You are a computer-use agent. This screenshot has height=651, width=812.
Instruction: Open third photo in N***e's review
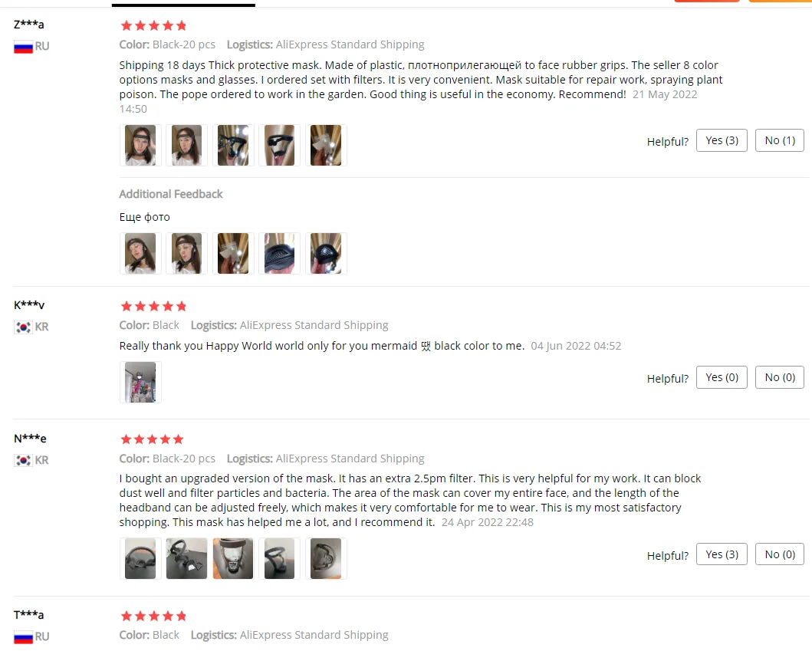pos(233,558)
